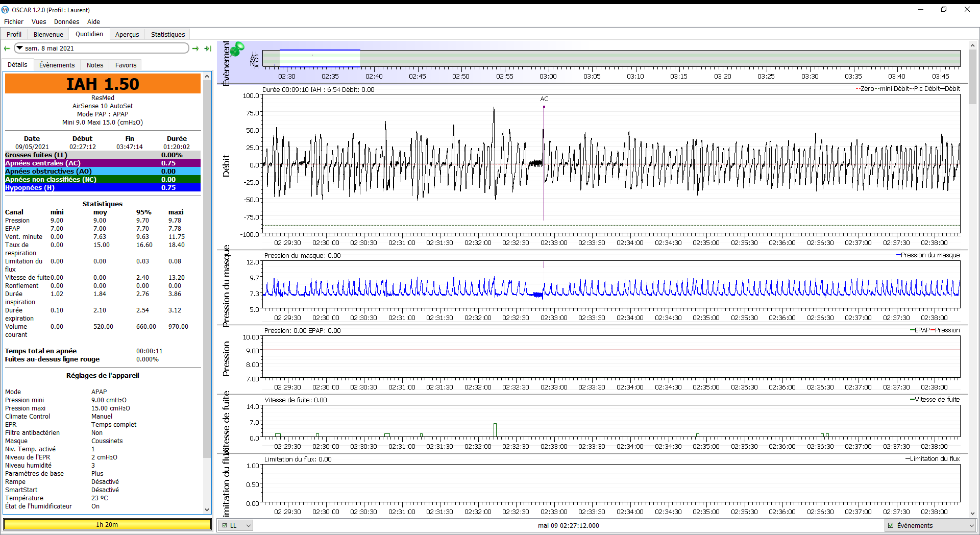Screen dimensions: 980x535
Task: Click the Pression du masque graph title
Action: [226, 286]
